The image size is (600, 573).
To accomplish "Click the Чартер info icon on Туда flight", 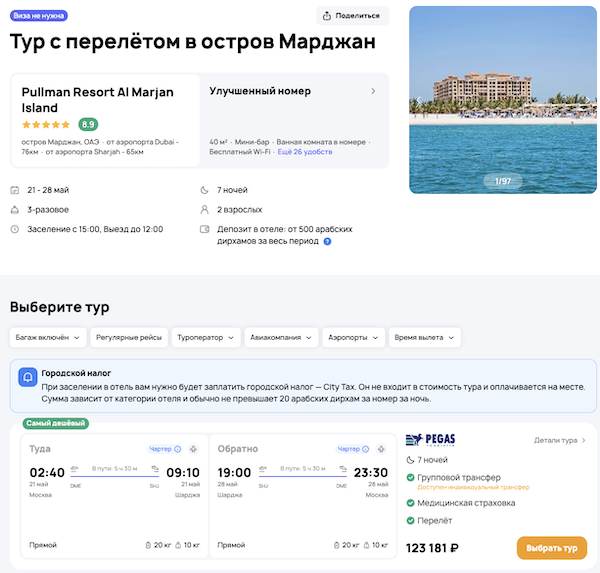I will click(x=178, y=449).
